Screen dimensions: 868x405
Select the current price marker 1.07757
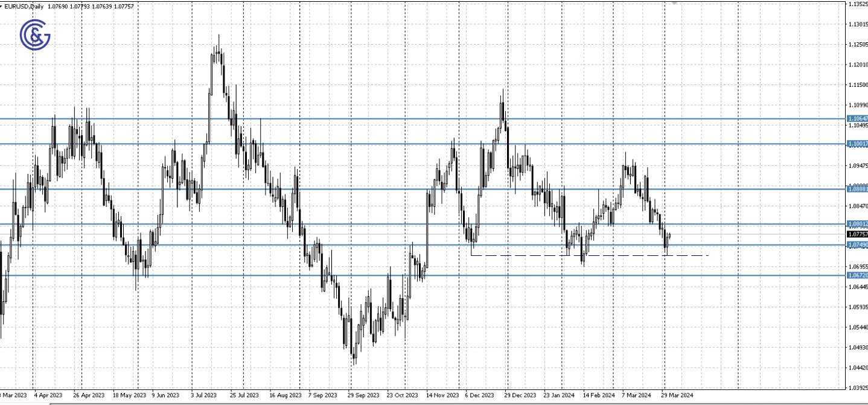click(x=855, y=235)
